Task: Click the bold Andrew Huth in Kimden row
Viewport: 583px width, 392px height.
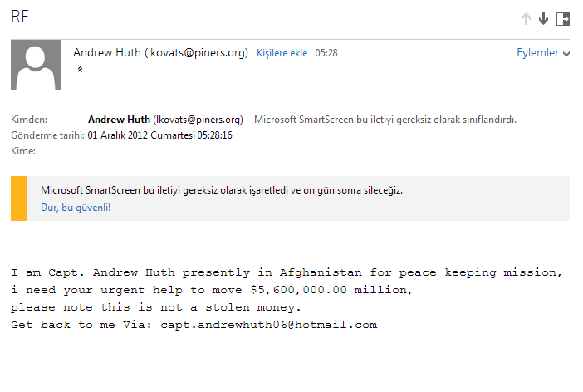Action: (x=119, y=119)
